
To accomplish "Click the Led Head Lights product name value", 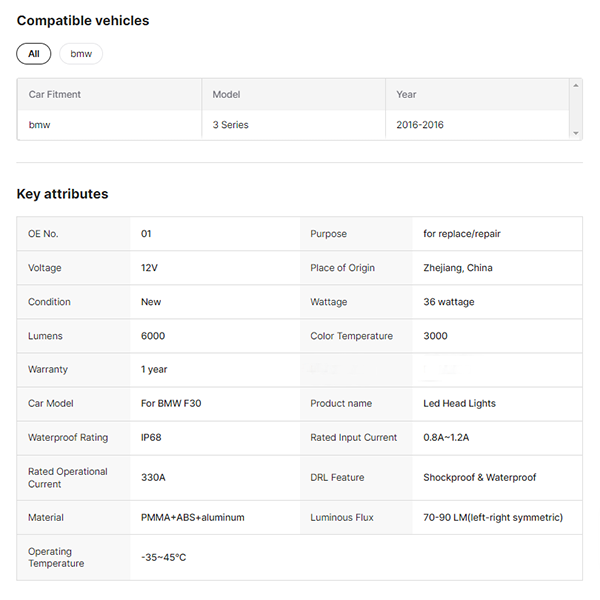I will click(x=459, y=404).
